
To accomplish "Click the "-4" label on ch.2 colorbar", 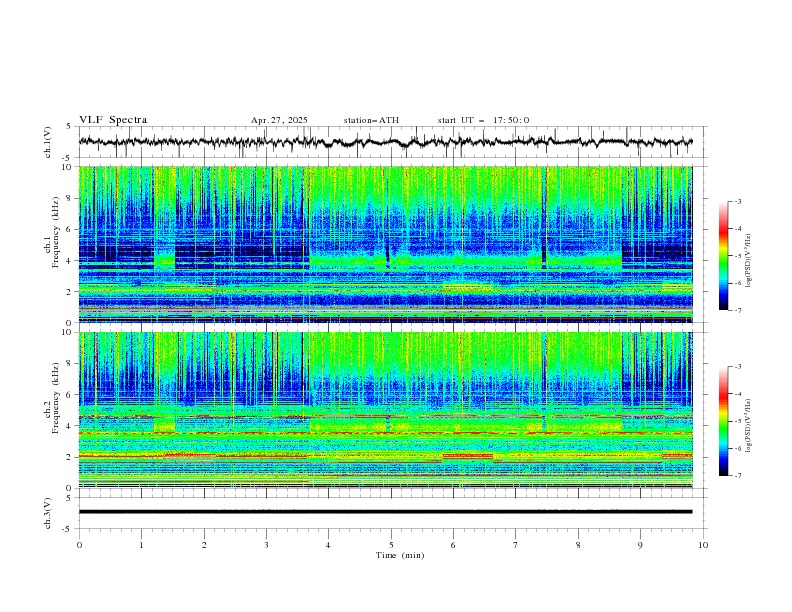I will pos(737,394).
